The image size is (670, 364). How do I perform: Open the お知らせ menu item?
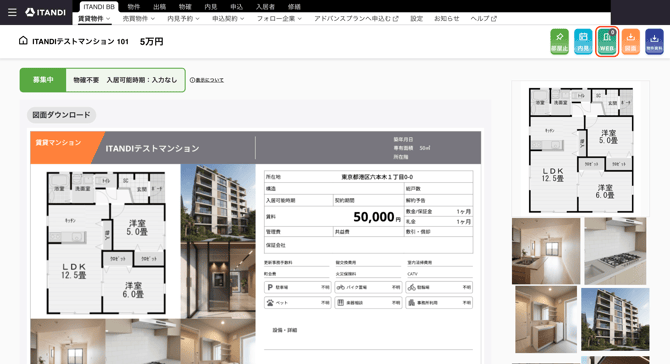click(x=447, y=19)
